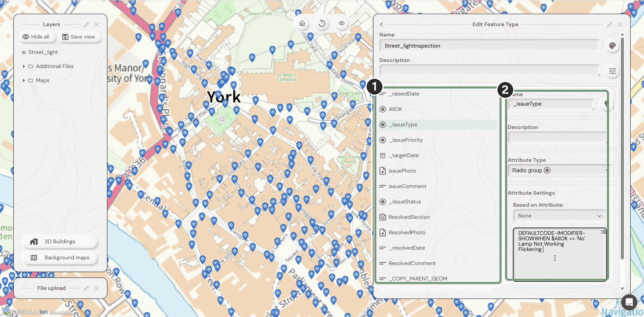Select the _issuePriority attribute
The width and height of the screenshot is (644, 317).
(438, 140)
